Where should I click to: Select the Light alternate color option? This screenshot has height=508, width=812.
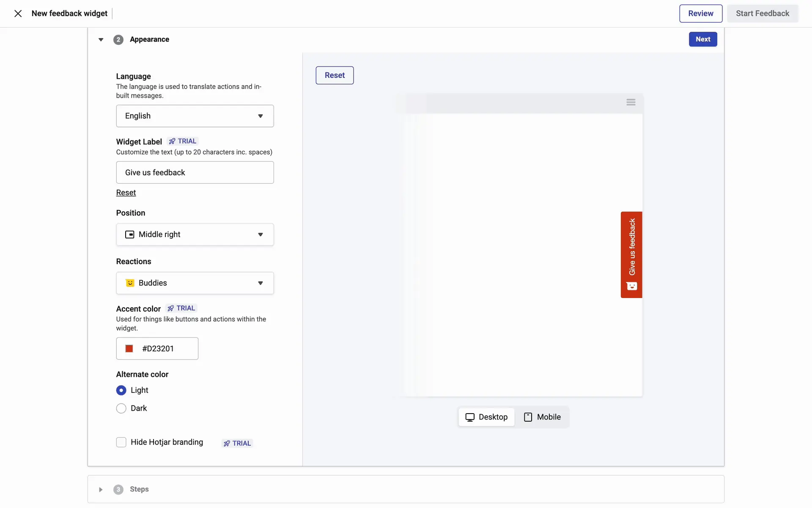121,390
